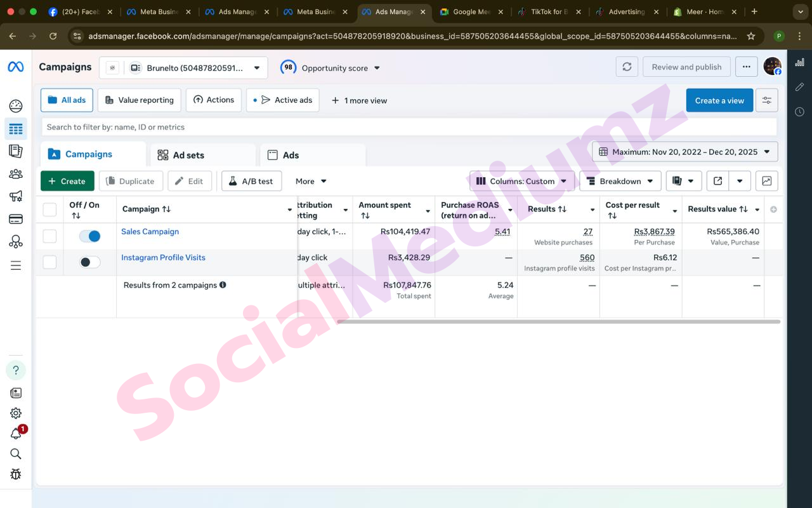
Task: Open the charts view icon button
Action: tap(766, 181)
